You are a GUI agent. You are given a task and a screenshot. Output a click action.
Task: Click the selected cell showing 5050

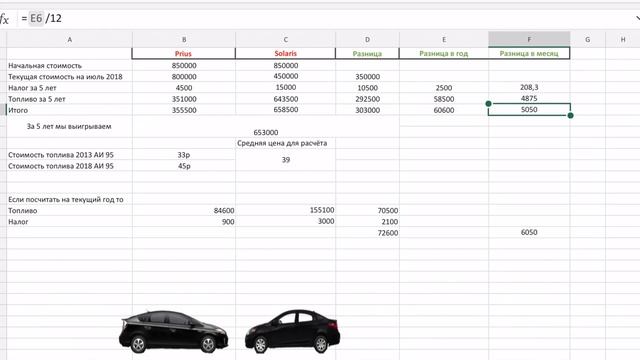tap(529, 109)
